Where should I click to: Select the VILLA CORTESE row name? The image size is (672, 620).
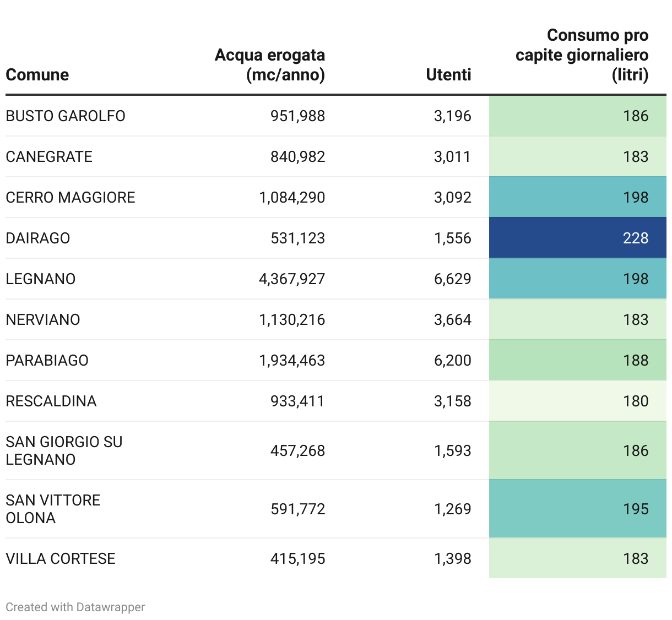61,559
